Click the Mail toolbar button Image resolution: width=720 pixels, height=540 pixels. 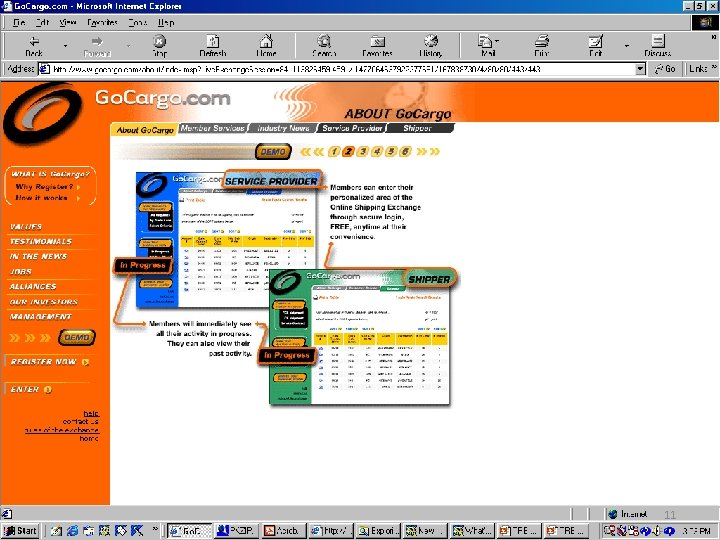486,46
